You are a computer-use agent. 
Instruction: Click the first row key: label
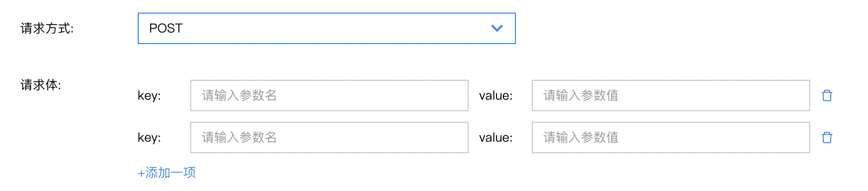(149, 96)
